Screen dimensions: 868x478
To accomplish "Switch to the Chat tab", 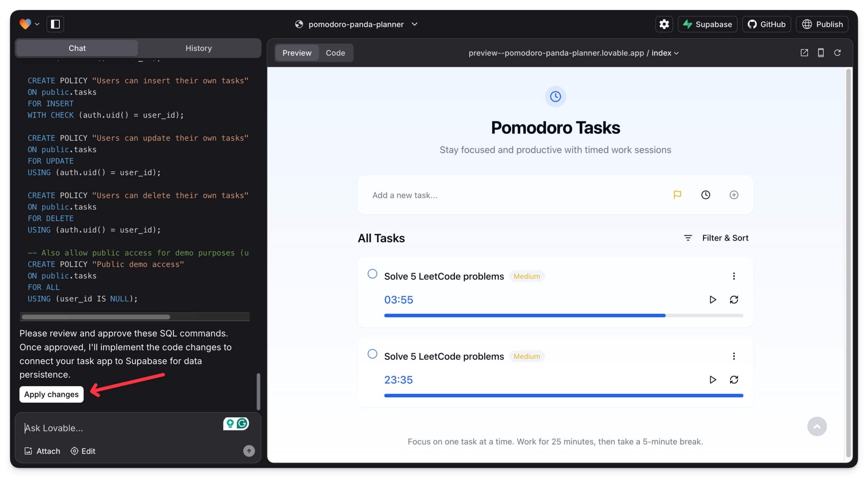I will click(x=77, y=48).
